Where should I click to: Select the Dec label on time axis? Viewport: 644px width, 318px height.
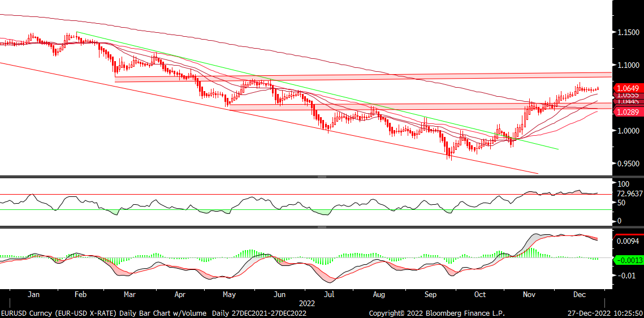pos(579,295)
